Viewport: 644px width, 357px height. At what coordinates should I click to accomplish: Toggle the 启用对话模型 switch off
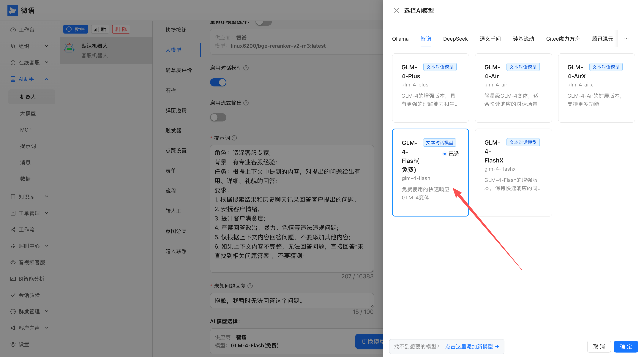tap(218, 82)
